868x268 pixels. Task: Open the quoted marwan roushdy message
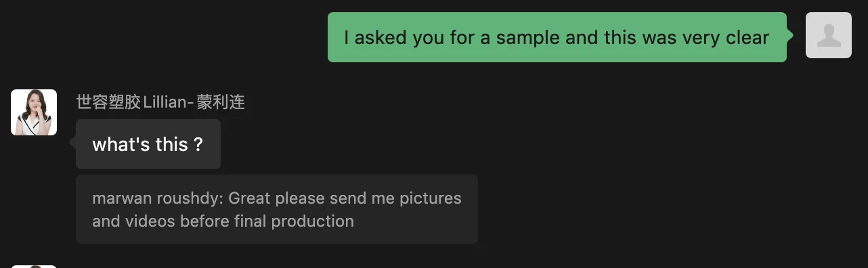pos(277,209)
